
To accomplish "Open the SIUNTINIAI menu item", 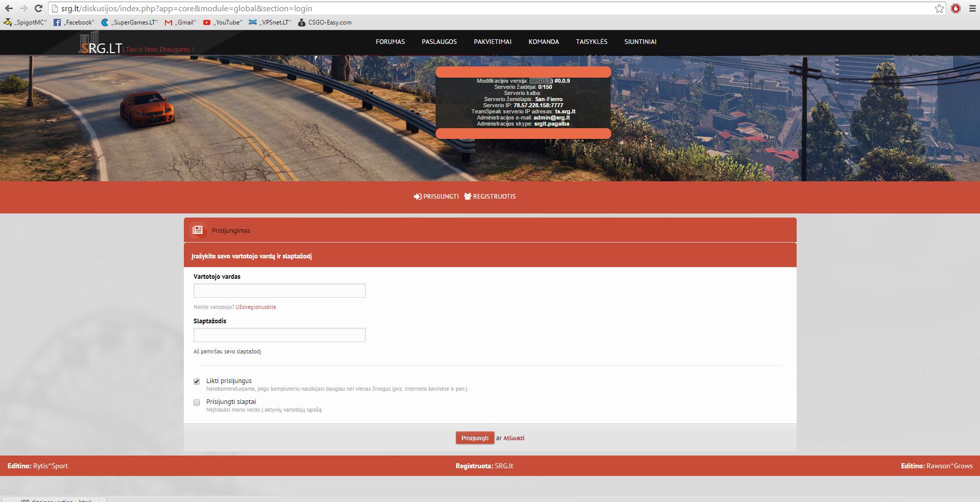I will [x=640, y=42].
